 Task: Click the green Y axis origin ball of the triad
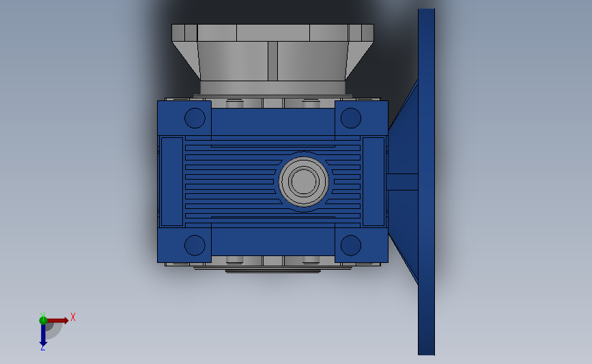pos(43,320)
